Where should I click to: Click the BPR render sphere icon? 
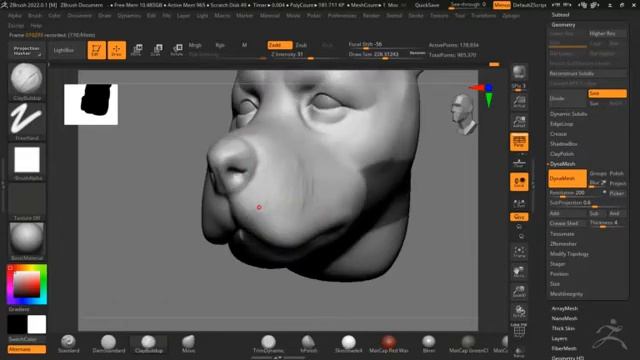coord(519,72)
